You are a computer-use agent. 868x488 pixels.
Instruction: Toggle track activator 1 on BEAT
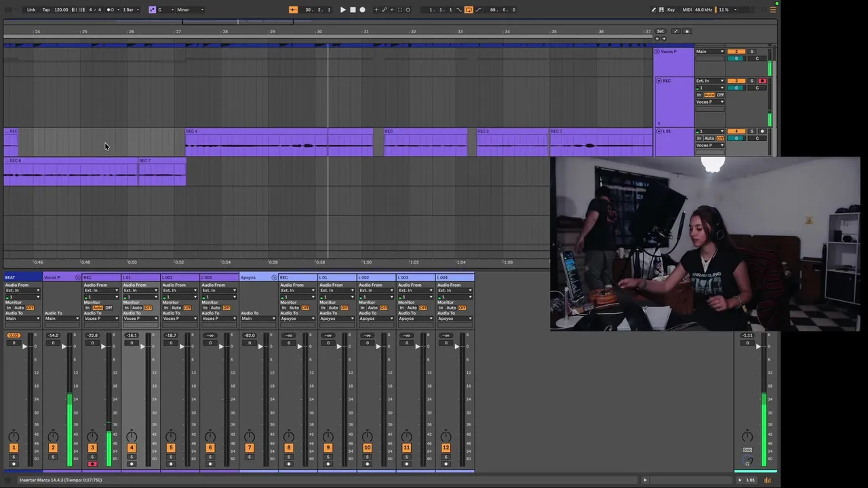tap(14, 447)
